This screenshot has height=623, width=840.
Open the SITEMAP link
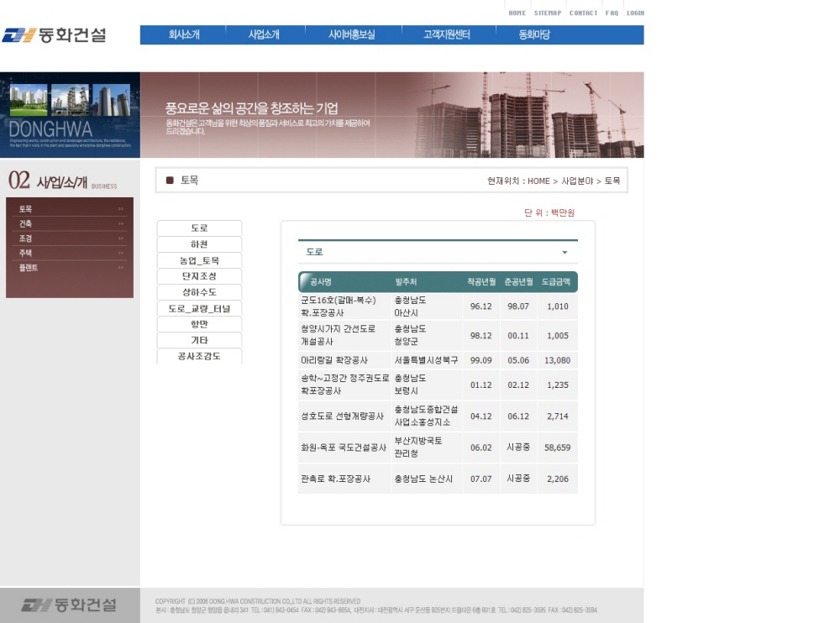tap(547, 13)
